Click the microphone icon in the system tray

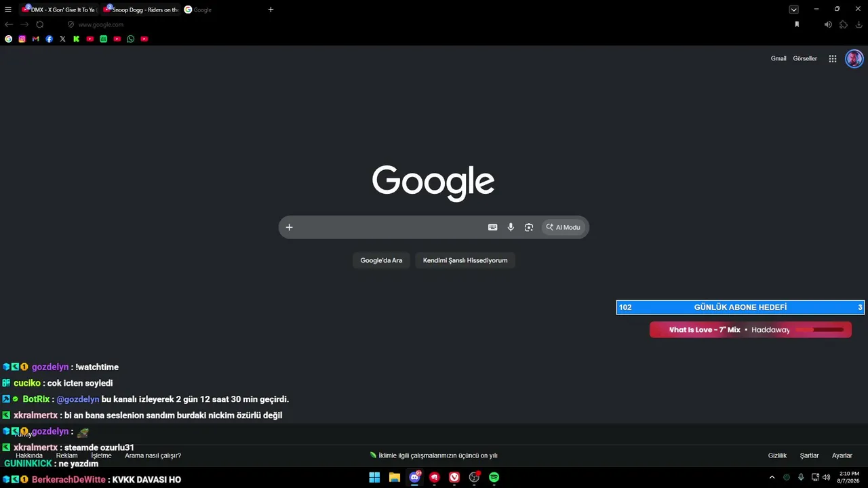point(801,477)
